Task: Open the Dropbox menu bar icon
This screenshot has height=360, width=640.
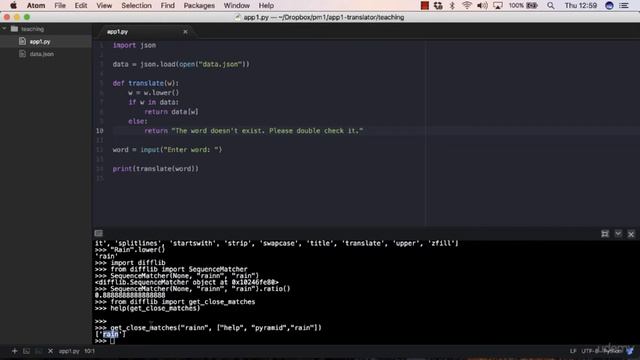Action: point(438,5)
